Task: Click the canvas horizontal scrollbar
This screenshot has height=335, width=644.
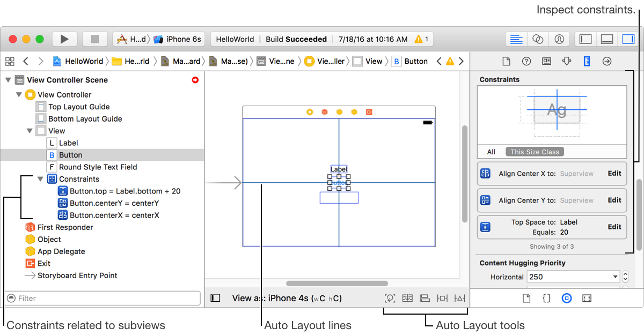Action: coord(336,284)
